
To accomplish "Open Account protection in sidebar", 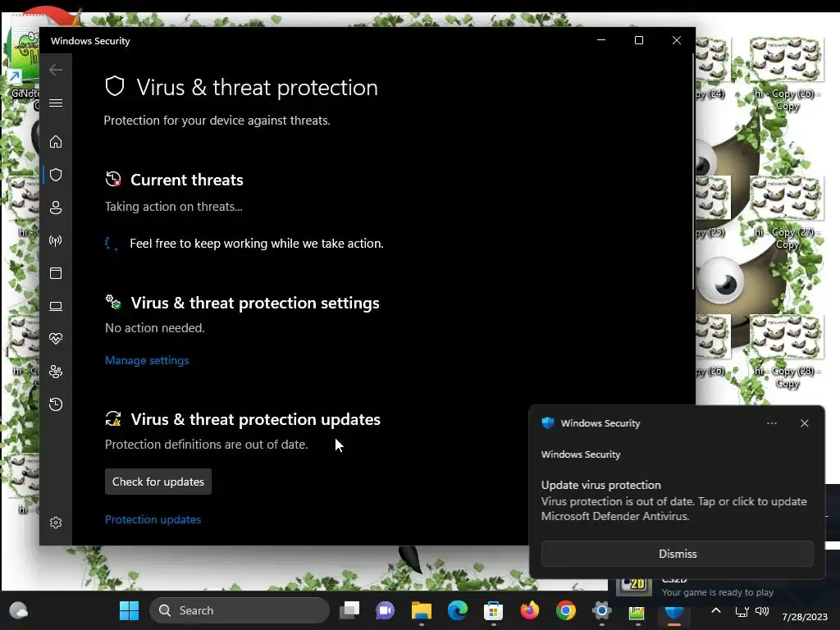I will point(56,208).
